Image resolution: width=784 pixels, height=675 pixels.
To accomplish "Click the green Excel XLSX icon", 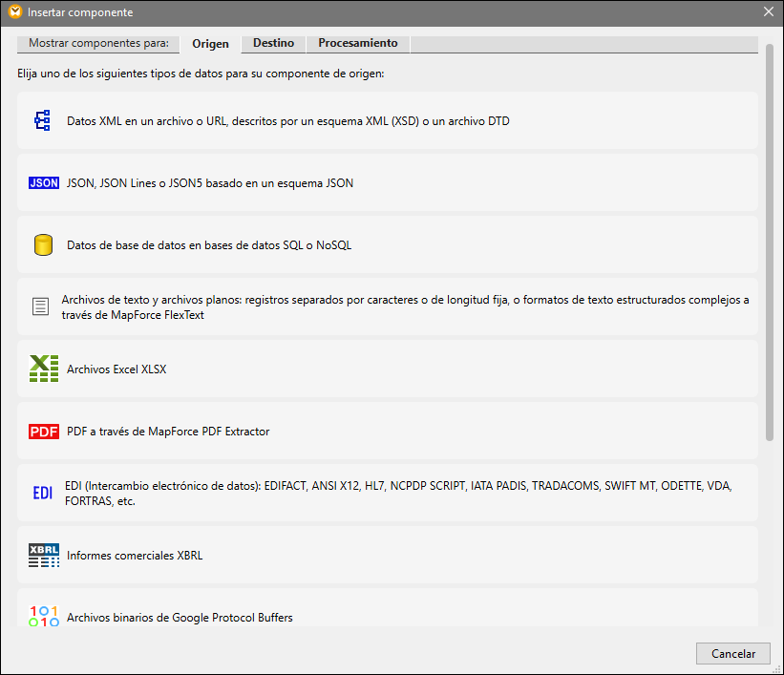I will (44, 369).
